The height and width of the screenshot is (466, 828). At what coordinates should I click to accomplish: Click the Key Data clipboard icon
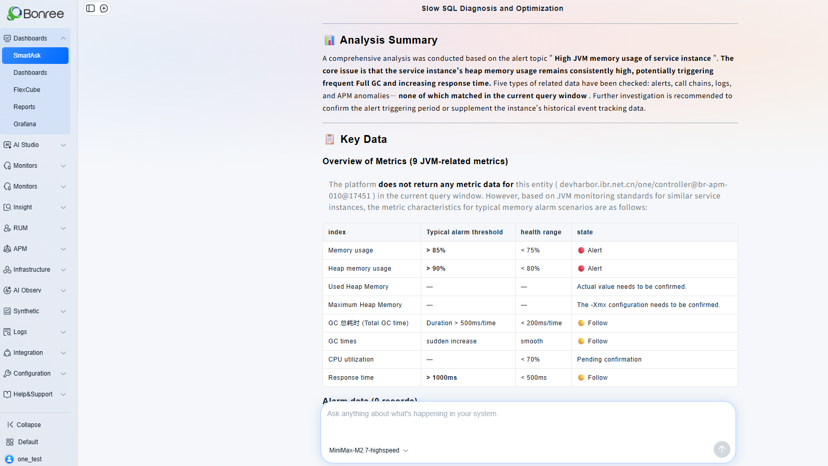pyautogui.click(x=330, y=139)
